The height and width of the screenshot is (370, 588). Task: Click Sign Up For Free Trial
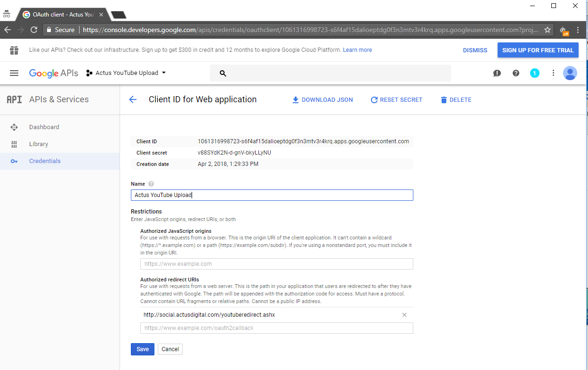pyautogui.click(x=538, y=50)
